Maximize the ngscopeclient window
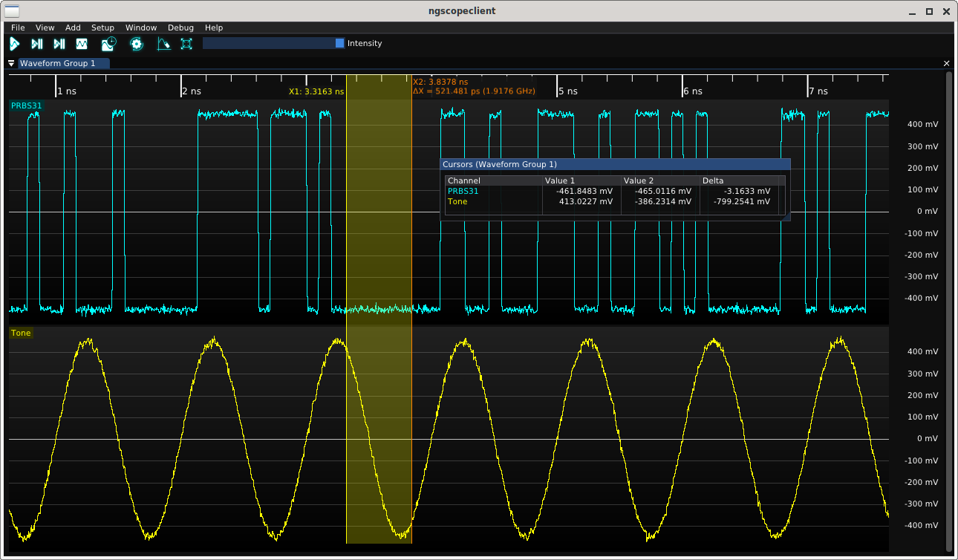The height and width of the screenshot is (560, 958). point(929,11)
